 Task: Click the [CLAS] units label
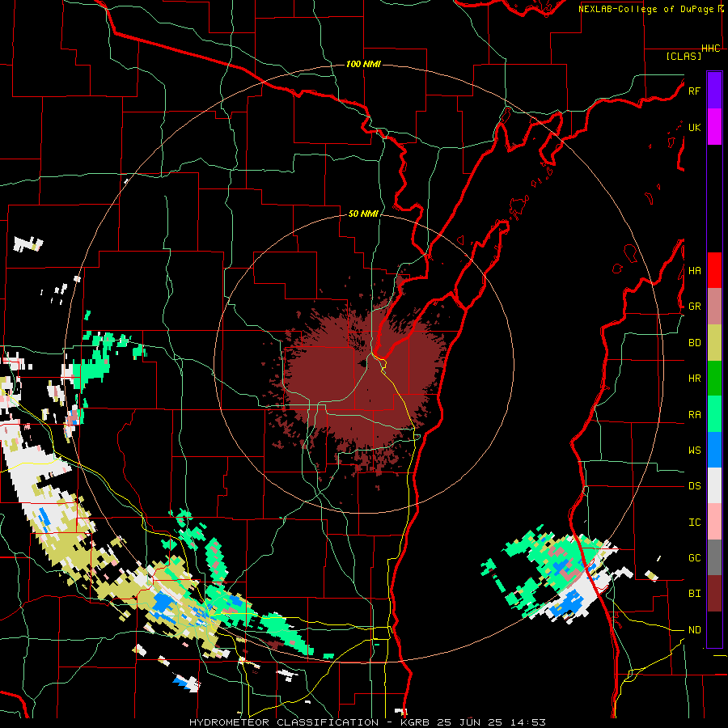pos(684,56)
